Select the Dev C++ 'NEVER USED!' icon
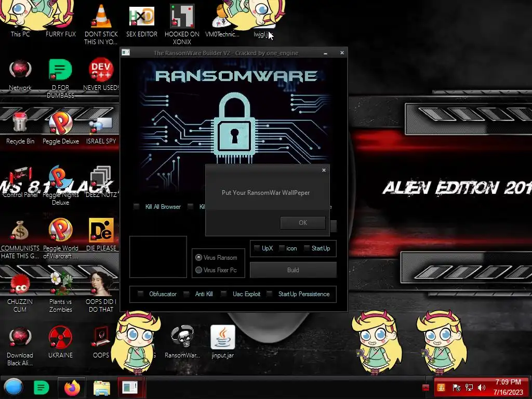 click(x=101, y=75)
